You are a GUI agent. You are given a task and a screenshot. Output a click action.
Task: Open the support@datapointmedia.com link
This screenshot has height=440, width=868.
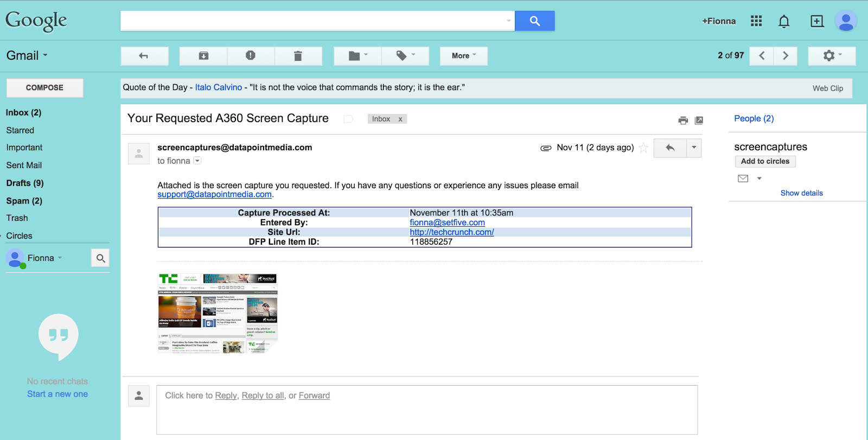[x=214, y=194]
